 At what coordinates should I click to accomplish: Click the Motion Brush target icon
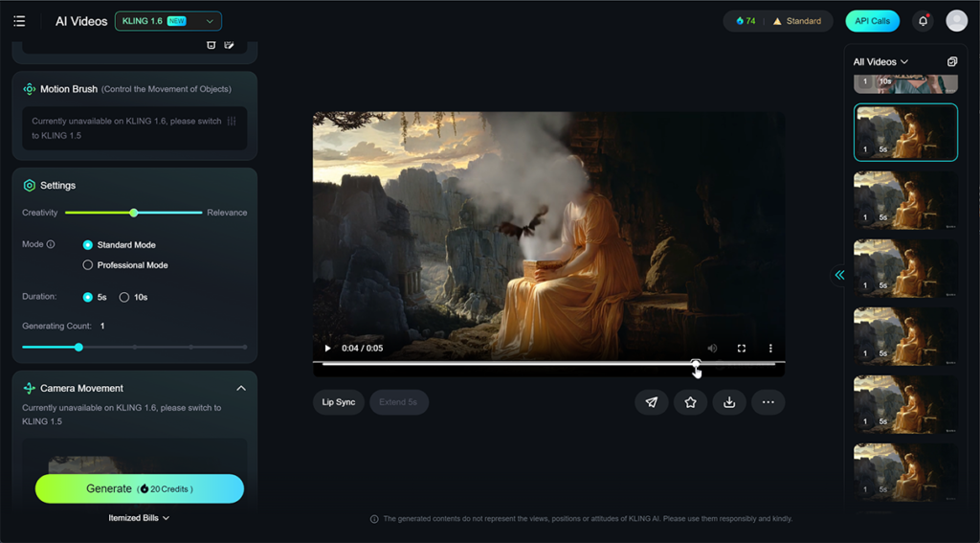pos(29,89)
